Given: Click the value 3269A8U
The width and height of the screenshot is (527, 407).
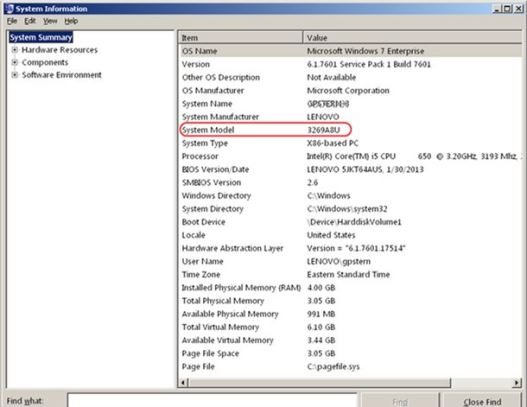Looking at the screenshot, I should (323, 130).
